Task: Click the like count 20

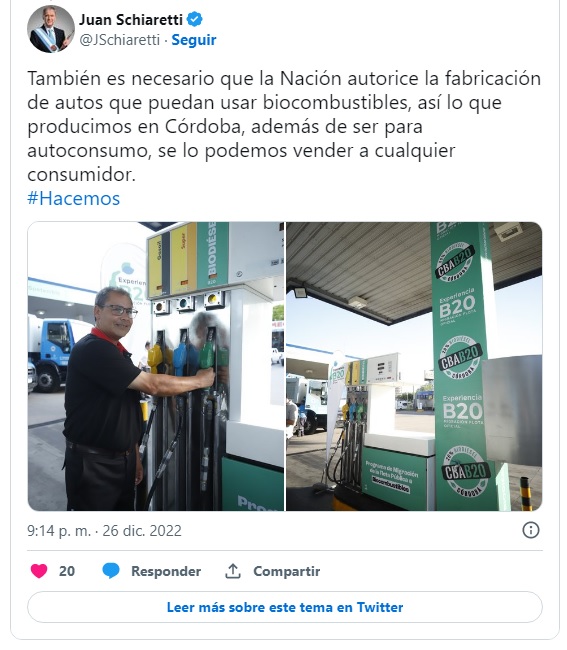Action: tap(67, 571)
